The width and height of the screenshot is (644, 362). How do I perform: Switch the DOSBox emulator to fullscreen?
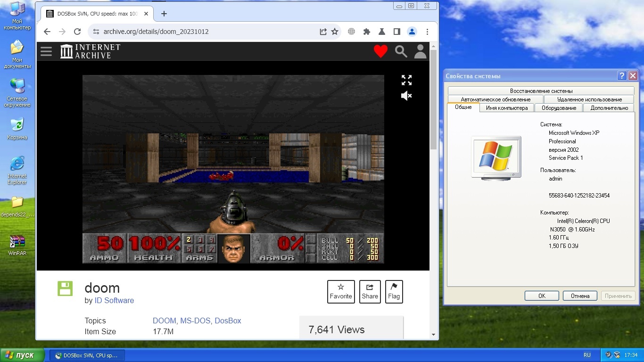click(406, 80)
